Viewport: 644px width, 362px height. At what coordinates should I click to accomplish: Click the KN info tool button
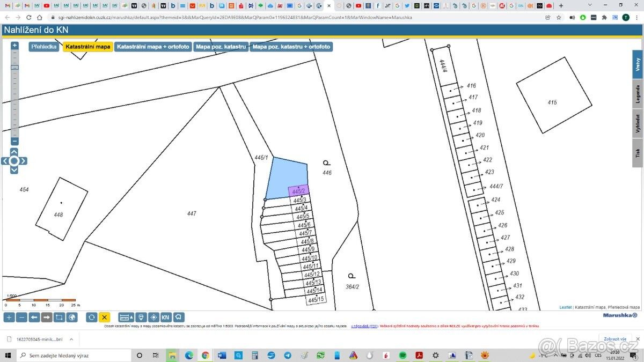point(166,317)
